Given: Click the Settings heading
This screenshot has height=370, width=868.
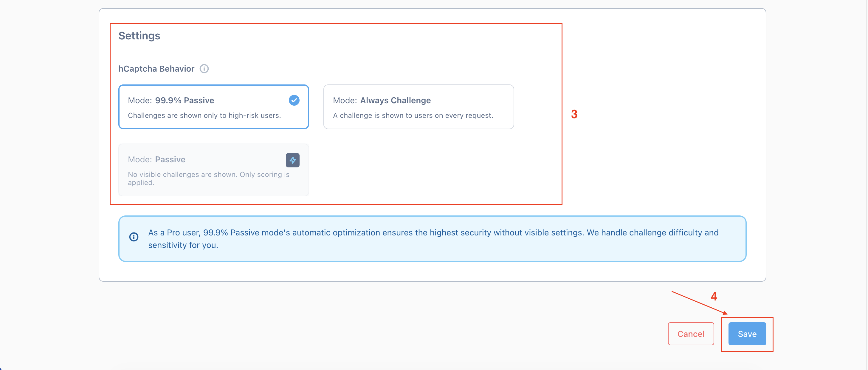Looking at the screenshot, I should (139, 36).
